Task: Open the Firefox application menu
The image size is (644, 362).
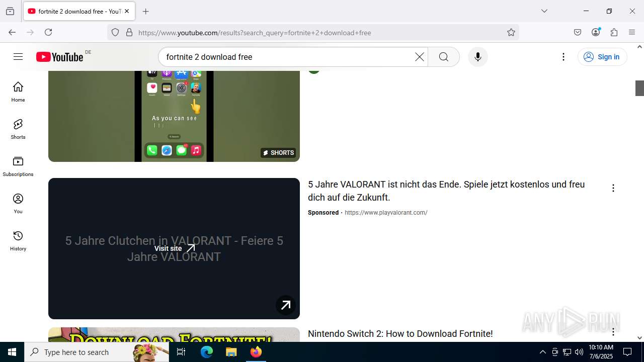Action: click(x=632, y=32)
